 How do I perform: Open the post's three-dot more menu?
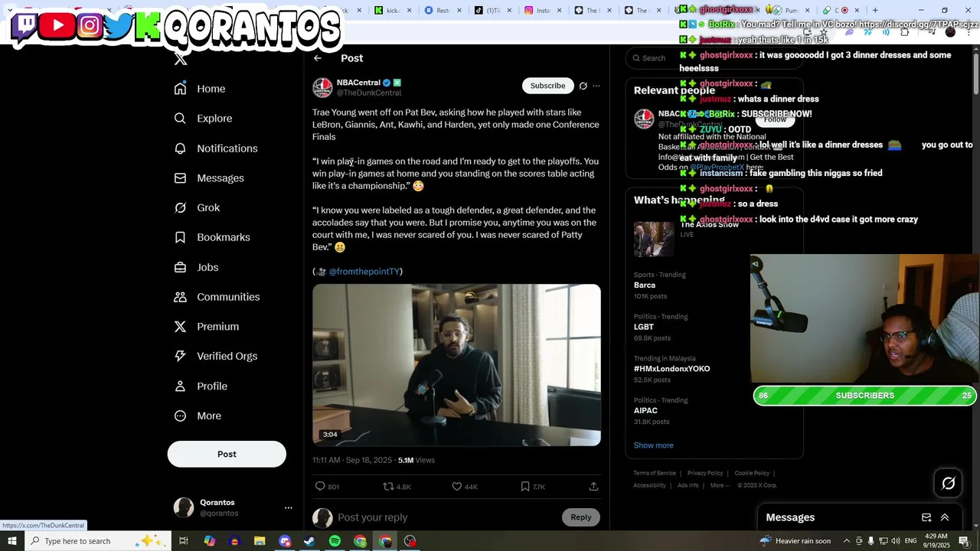click(596, 86)
